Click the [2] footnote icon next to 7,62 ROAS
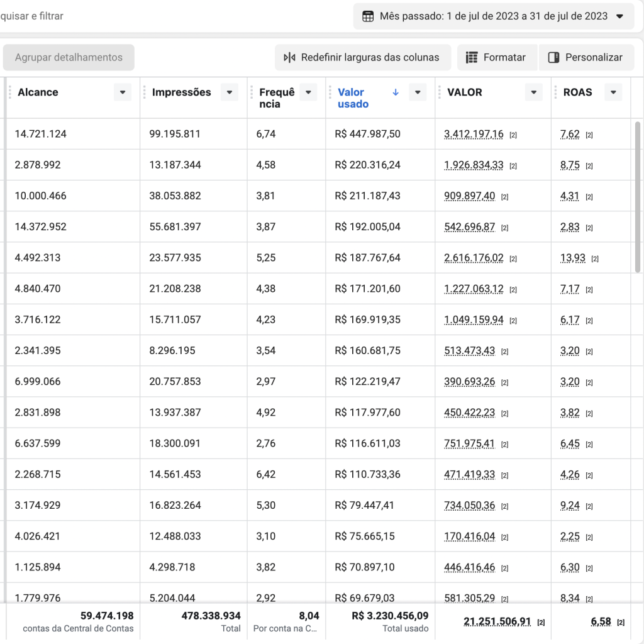Screen dimensions: 644x644 coord(589,135)
